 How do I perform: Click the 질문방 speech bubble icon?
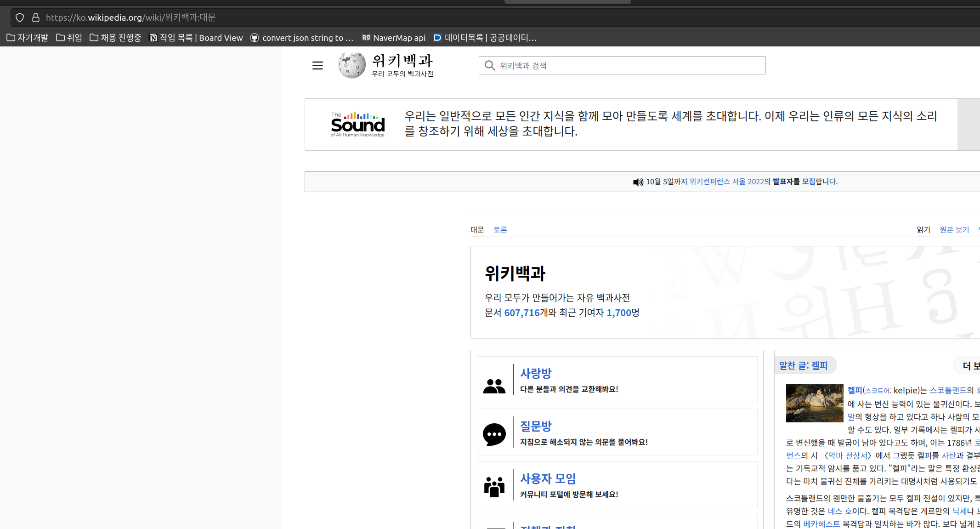pyautogui.click(x=494, y=434)
